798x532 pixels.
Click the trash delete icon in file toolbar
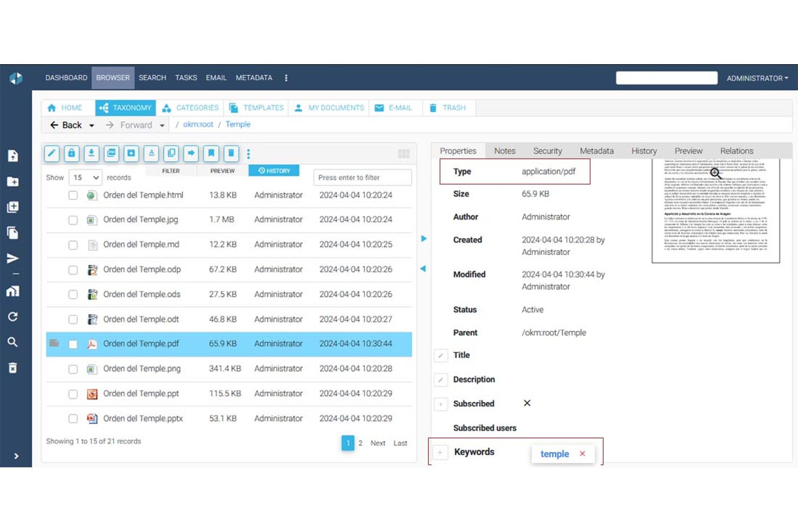pyautogui.click(x=231, y=154)
